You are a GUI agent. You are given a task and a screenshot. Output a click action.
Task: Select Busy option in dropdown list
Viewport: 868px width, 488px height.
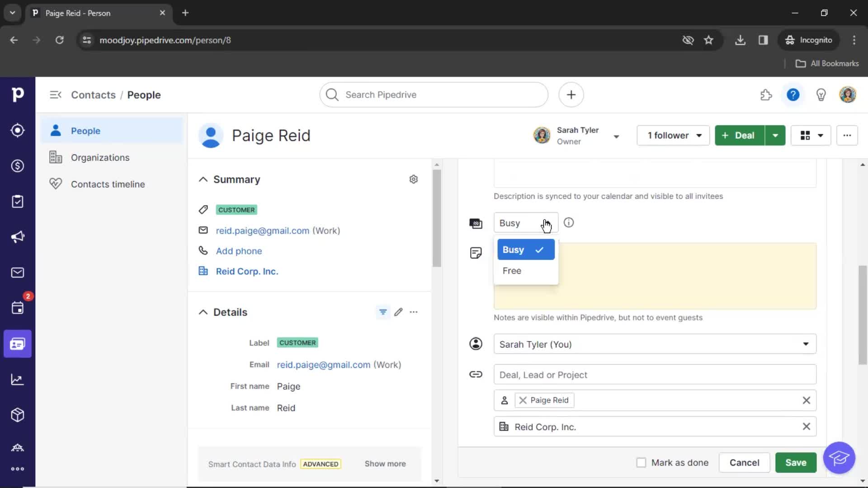[x=526, y=250]
